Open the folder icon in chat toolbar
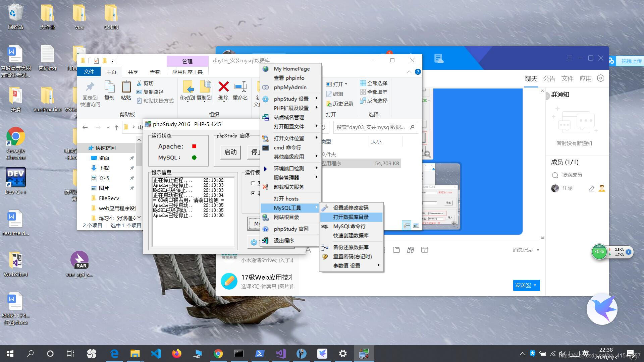 point(396,250)
